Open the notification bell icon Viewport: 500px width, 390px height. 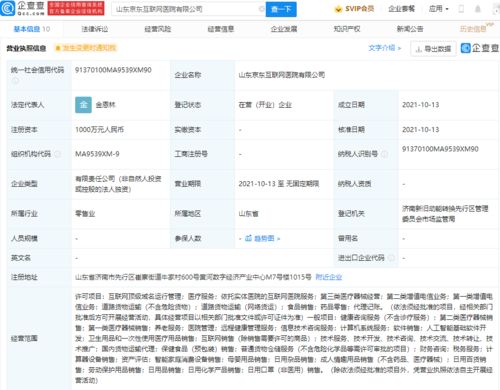coord(478,9)
